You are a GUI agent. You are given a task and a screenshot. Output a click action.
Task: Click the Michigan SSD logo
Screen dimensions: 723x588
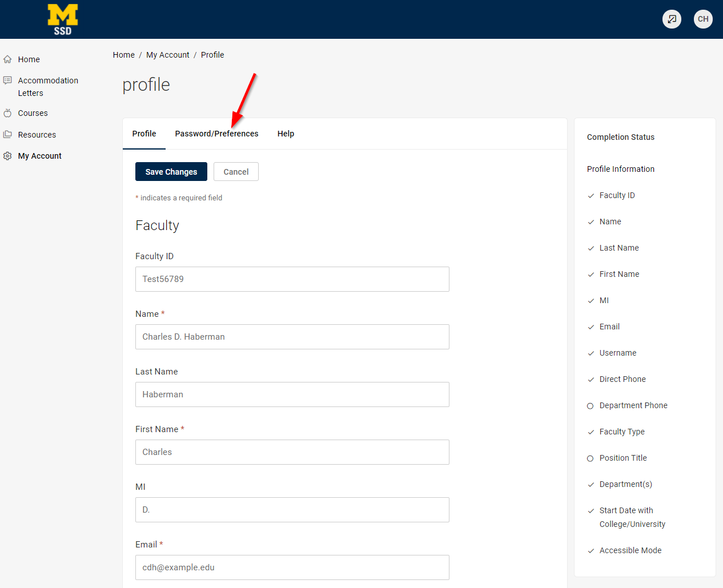pos(62,19)
